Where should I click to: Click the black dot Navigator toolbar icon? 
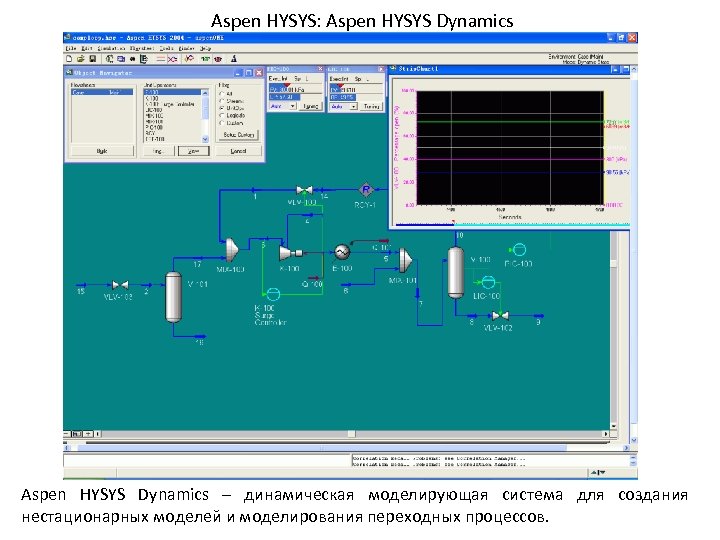tap(132, 59)
